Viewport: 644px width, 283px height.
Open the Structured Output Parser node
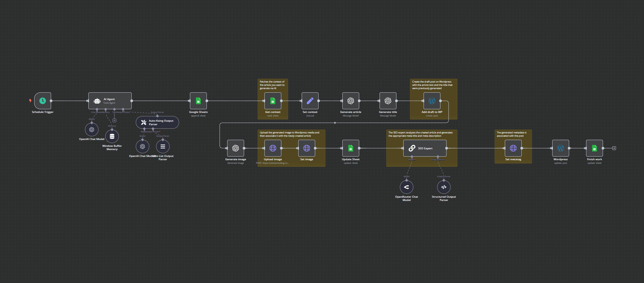click(x=444, y=187)
